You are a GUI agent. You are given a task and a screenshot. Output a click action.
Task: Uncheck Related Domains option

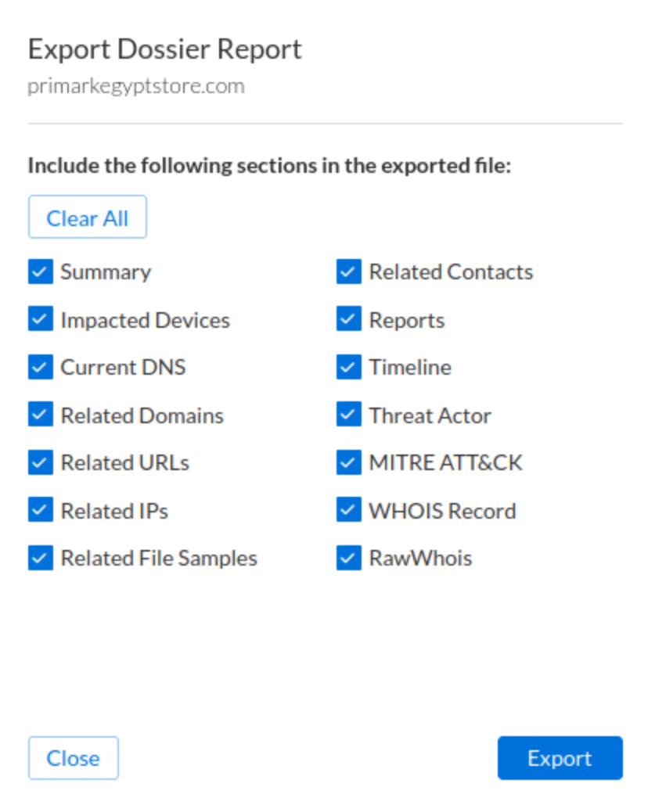pos(40,415)
